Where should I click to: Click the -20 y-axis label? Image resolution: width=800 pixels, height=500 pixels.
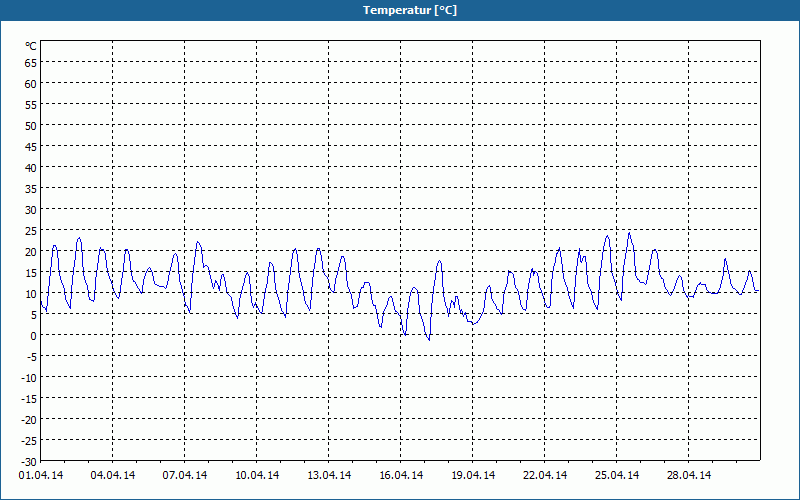coord(29,420)
